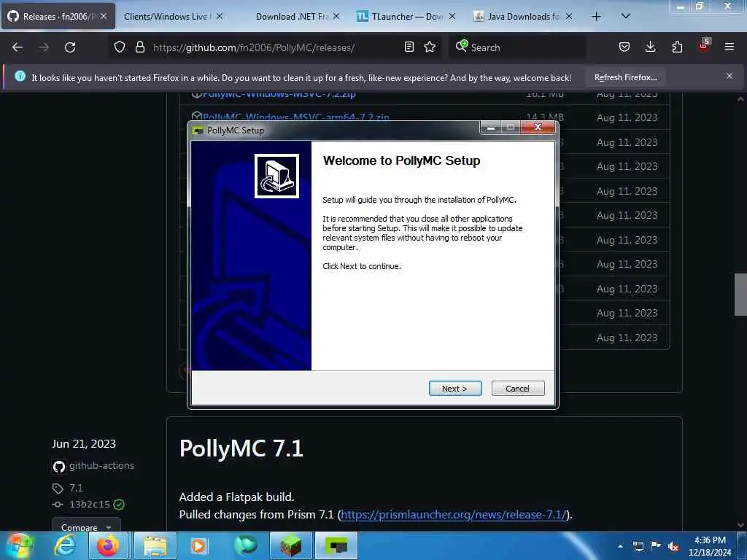Screen dimensions: 747x560
Task: Switch to the Java Downloads tab
Action: pyautogui.click(x=522, y=16)
